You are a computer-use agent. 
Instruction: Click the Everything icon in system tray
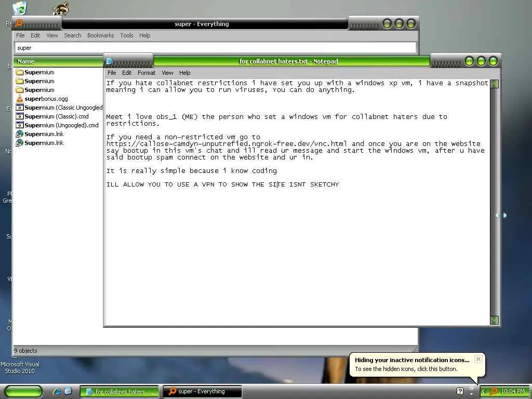(494, 392)
